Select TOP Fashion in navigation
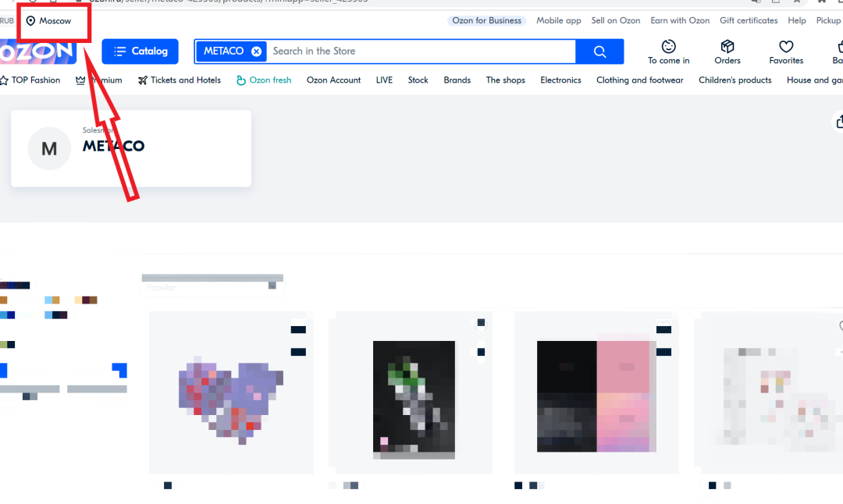Screen dimensions: 843x504 (x=30, y=80)
